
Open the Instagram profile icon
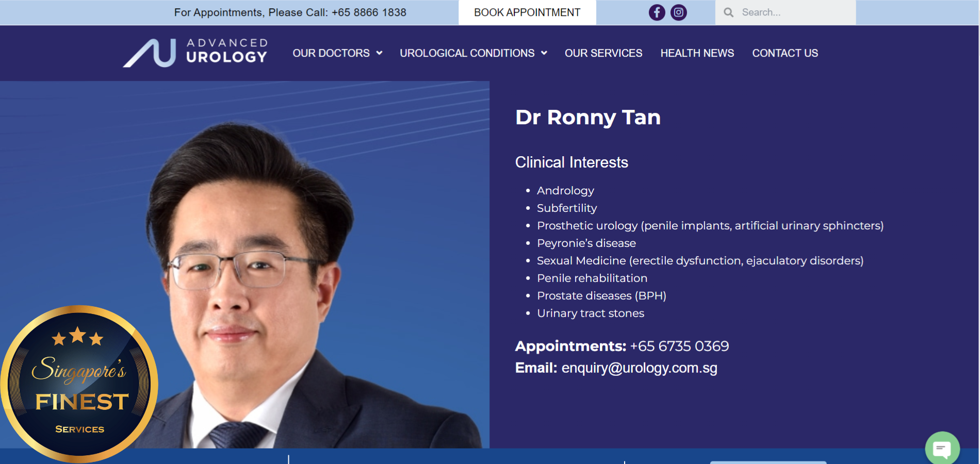679,12
